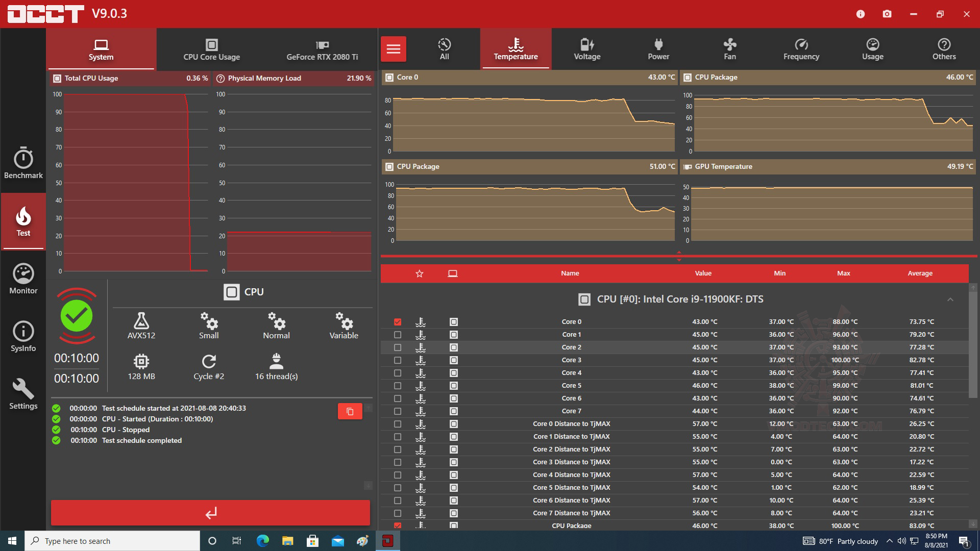
Task: Enable the Core 7 sensor checkbox
Action: [x=398, y=411]
